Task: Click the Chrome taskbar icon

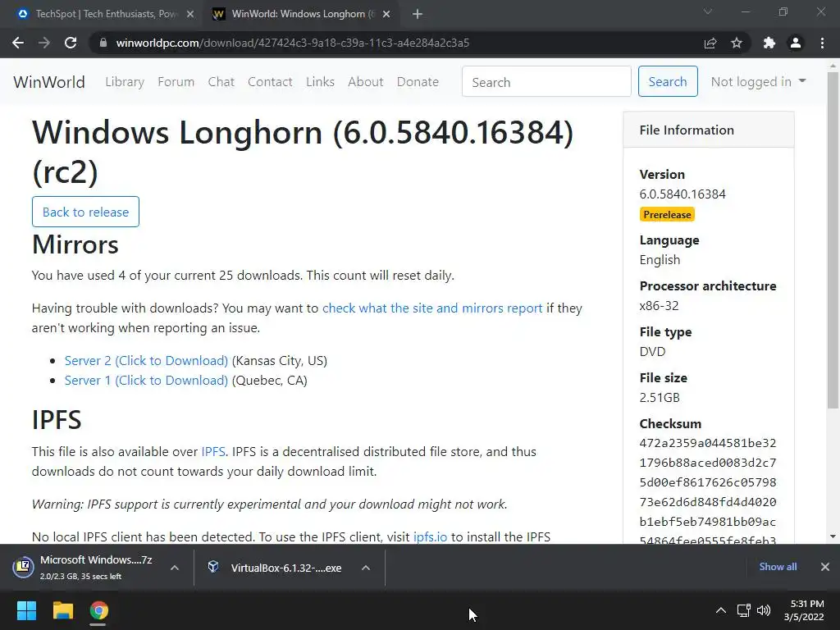Action: click(98, 610)
